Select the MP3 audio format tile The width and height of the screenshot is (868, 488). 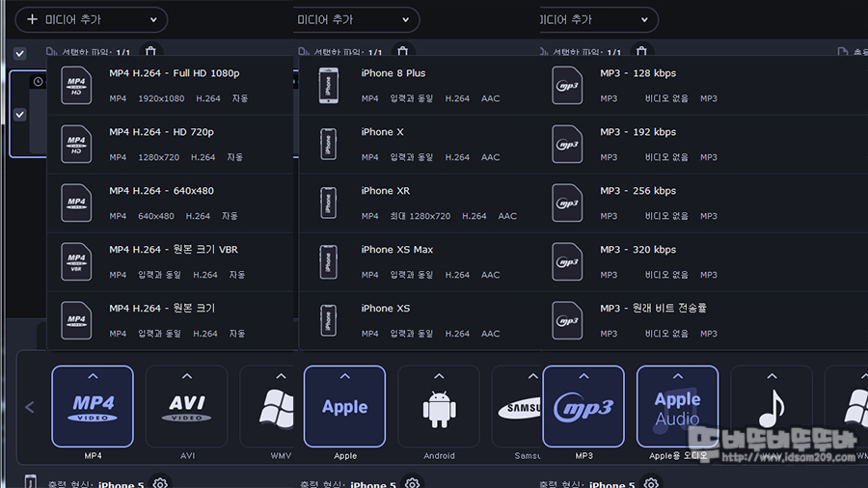[x=583, y=406]
